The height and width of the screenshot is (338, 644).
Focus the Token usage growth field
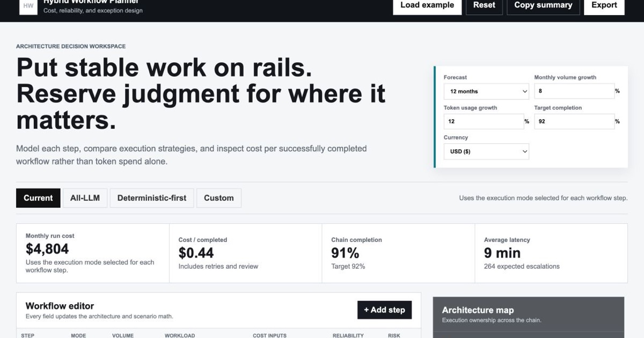coord(484,121)
